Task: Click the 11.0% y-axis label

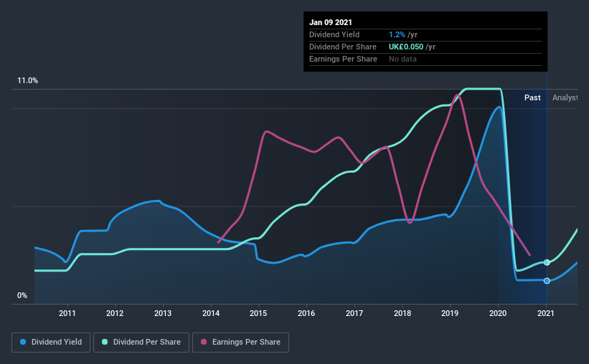Action: pyautogui.click(x=28, y=81)
